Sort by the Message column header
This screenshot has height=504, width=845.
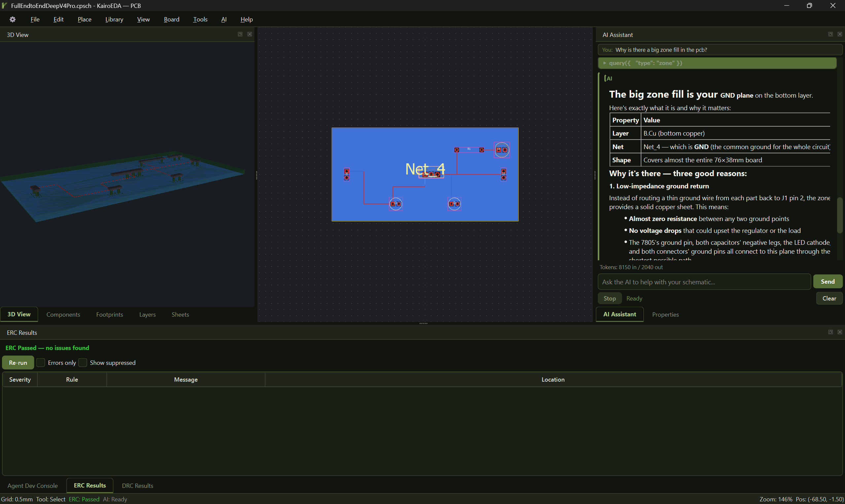(186, 379)
